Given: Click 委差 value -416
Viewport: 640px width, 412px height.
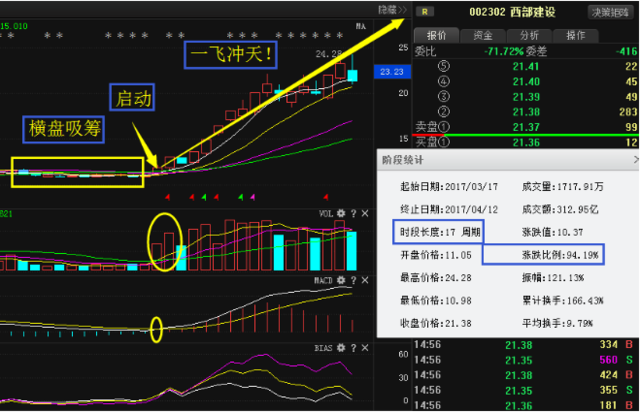Looking at the screenshot, I should coord(627,51).
